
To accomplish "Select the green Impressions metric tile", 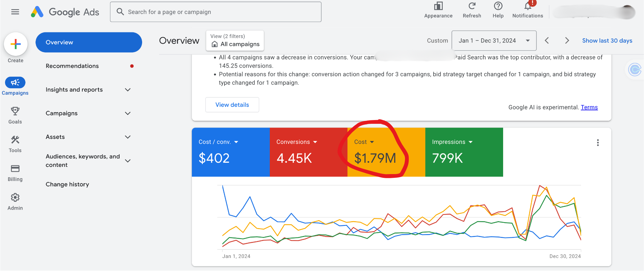I will pos(464,152).
